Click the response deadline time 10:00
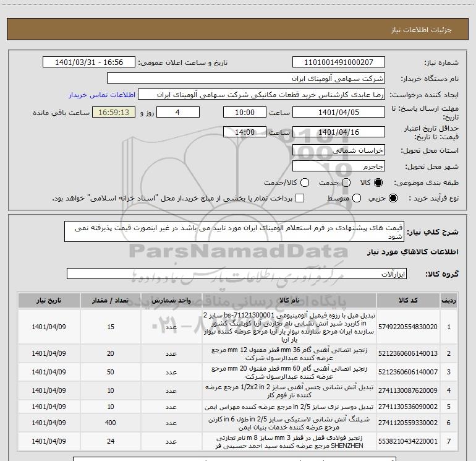 pos(245,112)
